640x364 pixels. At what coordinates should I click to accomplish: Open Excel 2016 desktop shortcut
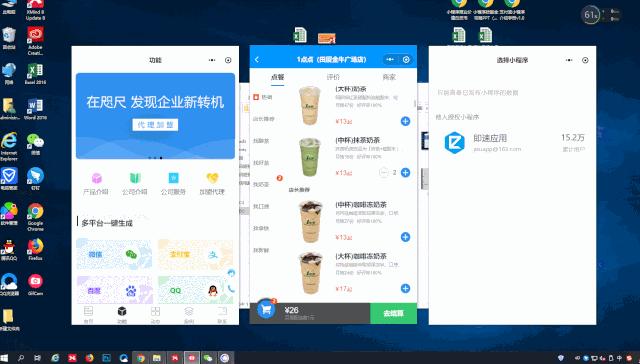click(36, 73)
